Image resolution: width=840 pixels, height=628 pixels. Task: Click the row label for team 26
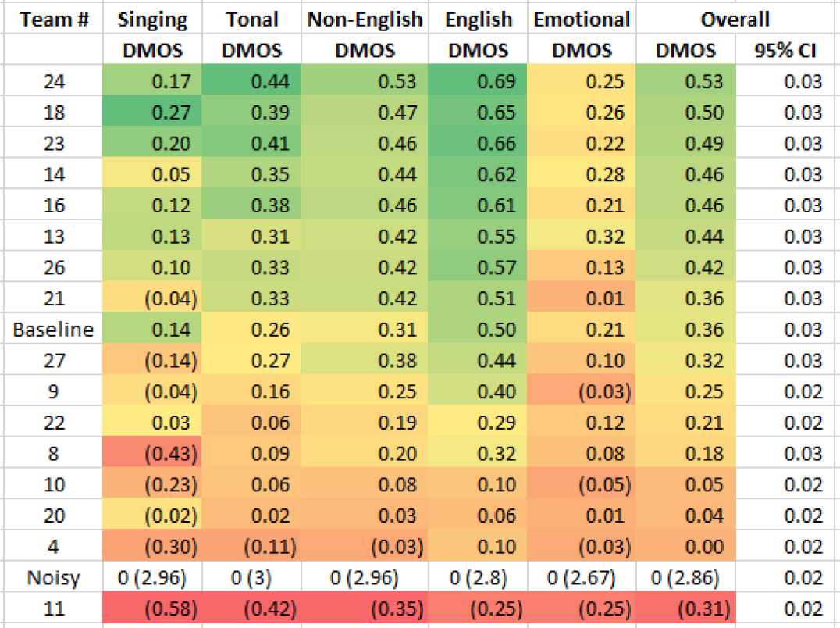click(53, 268)
